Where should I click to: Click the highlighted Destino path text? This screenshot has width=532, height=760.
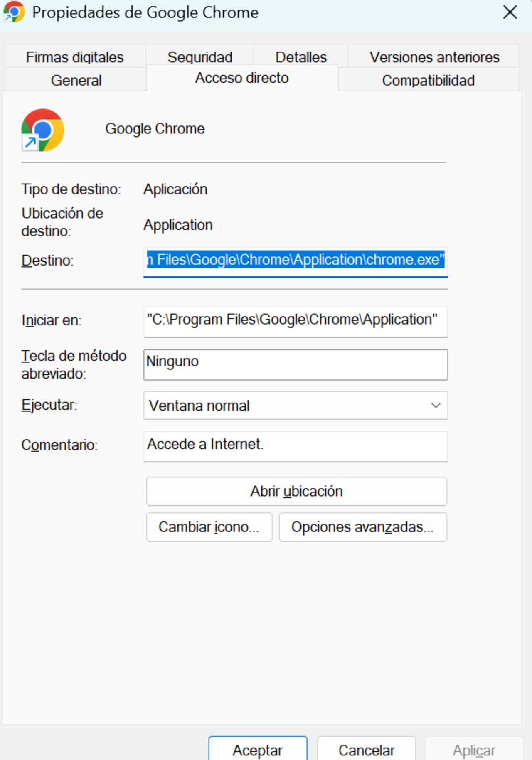(x=295, y=261)
